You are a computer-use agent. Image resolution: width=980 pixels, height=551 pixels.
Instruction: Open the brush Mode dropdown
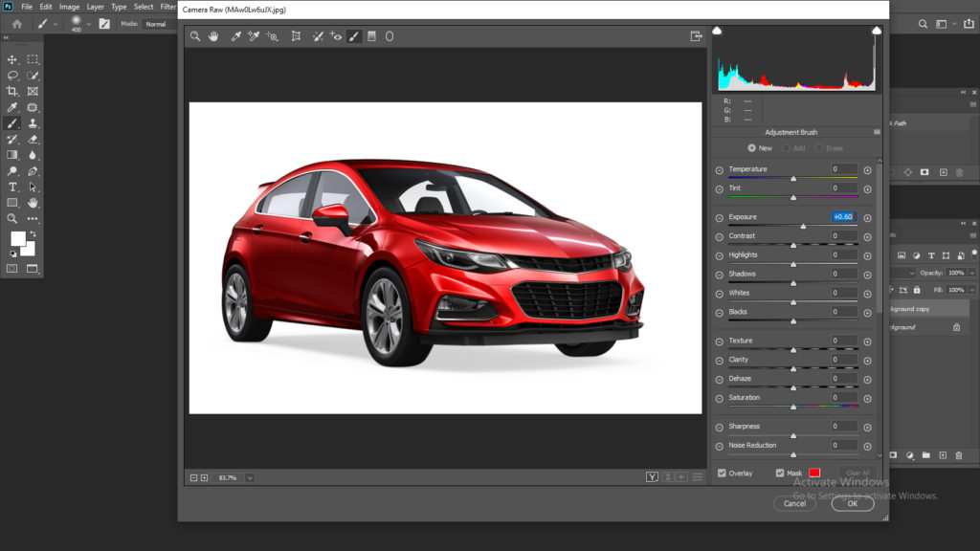click(x=158, y=24)
